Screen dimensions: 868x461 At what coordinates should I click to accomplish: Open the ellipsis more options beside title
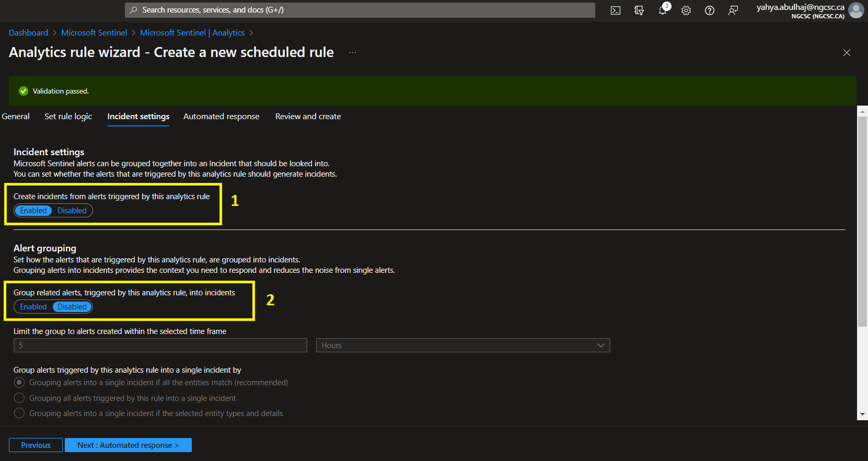point(353,52)
